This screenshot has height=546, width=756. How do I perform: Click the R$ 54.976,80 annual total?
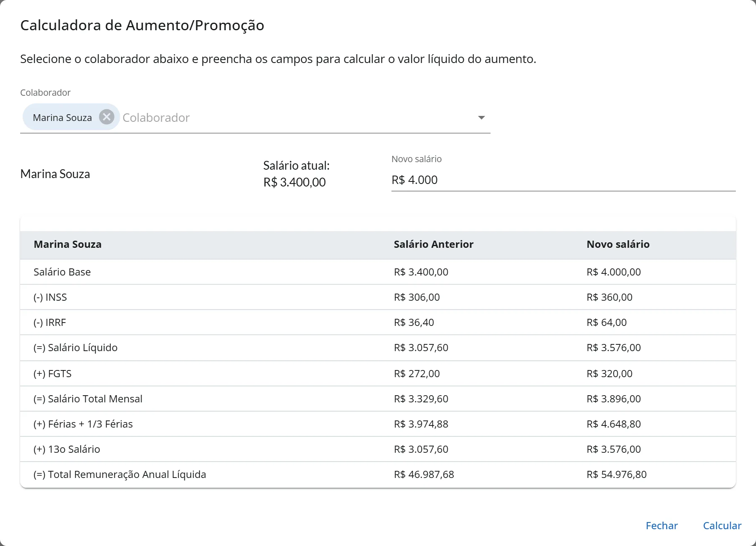(617, 474)
